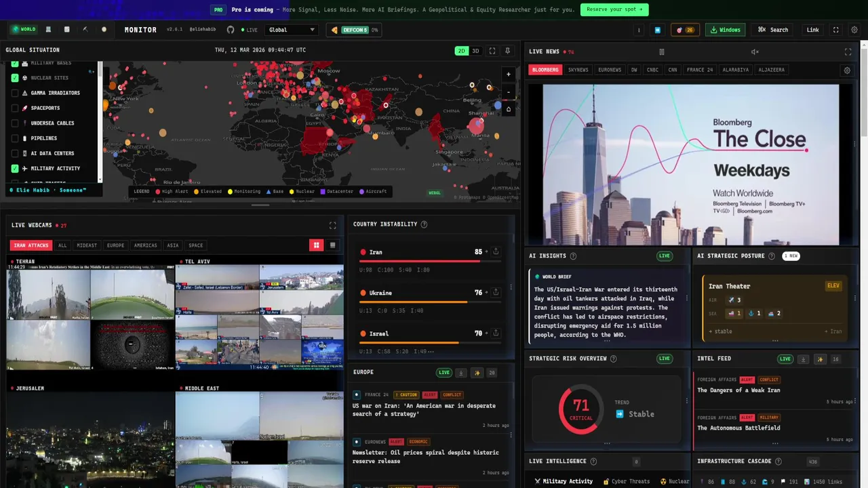Zoom out on the map

(509, 91)
